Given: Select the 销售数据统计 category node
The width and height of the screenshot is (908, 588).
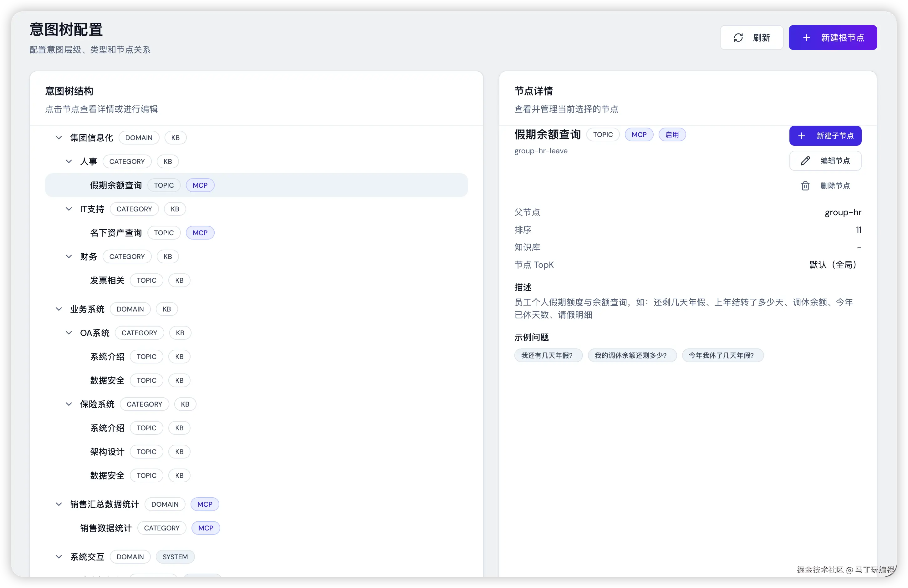Looking at the screenshot, I should pos(106,528).
